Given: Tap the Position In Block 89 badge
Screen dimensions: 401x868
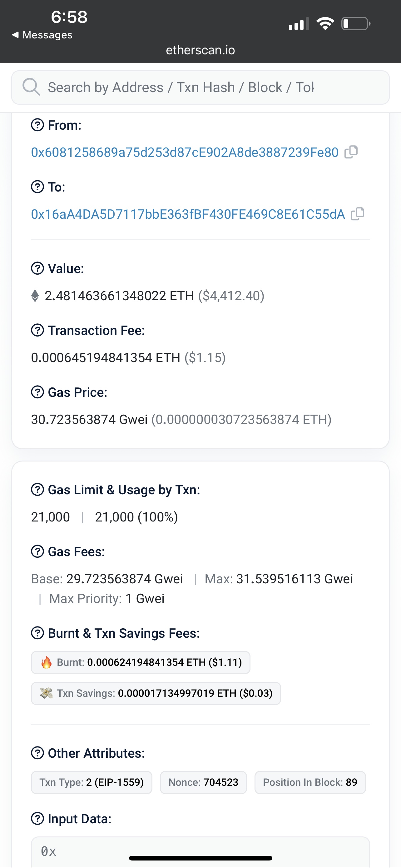Looking at the screenshot, I should 310,782.
